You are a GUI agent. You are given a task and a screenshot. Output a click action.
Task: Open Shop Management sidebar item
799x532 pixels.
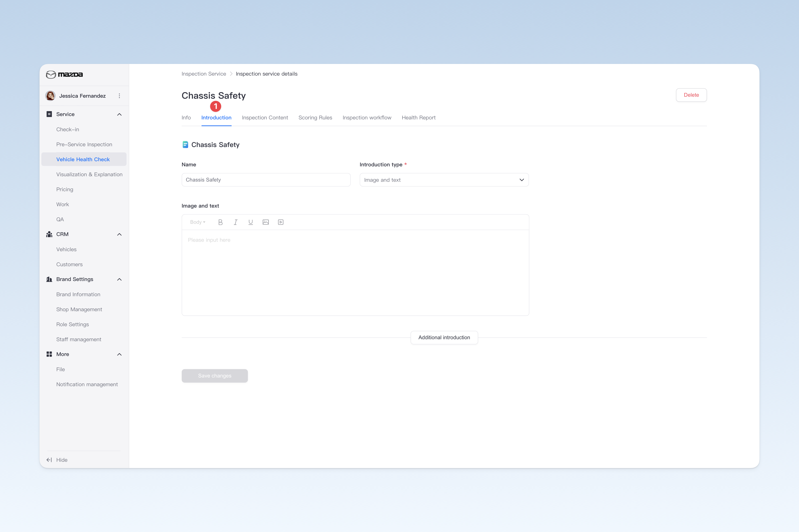tap(79, 309)
